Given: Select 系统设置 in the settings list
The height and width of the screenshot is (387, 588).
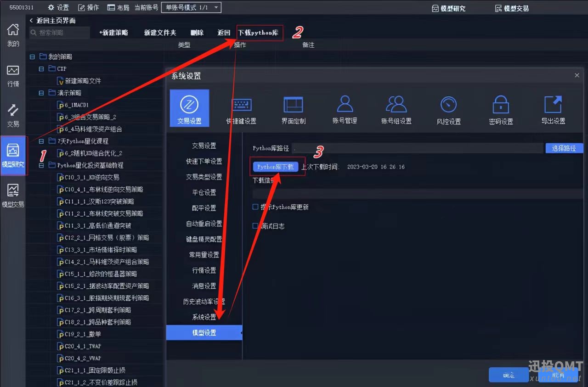Looking at the screenshot, I should 204,317.
